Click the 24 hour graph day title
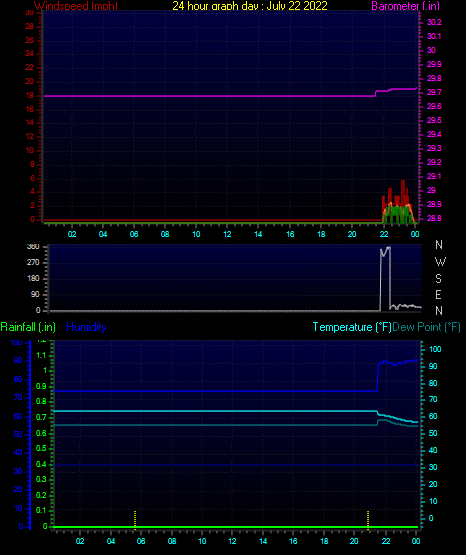Image resolution: width=466 pixels, height=555 pixels. coord(250,6)
